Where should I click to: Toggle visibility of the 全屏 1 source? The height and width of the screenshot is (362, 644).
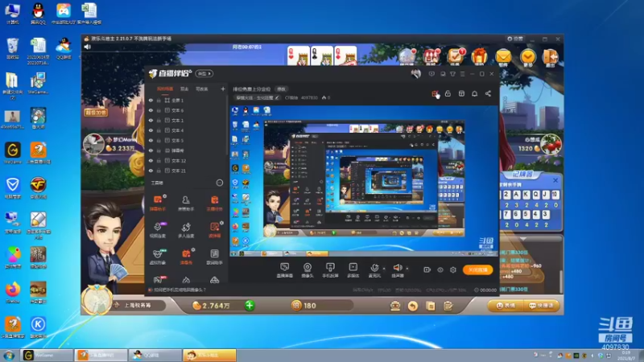(x=151, y=100)
